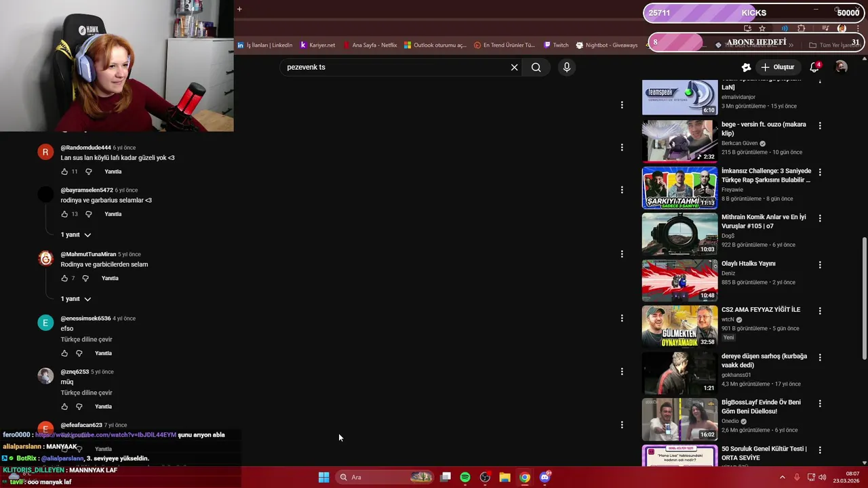
Task: Dislike the 'efso' comment by @enessimsek6536
Action: 79,353
